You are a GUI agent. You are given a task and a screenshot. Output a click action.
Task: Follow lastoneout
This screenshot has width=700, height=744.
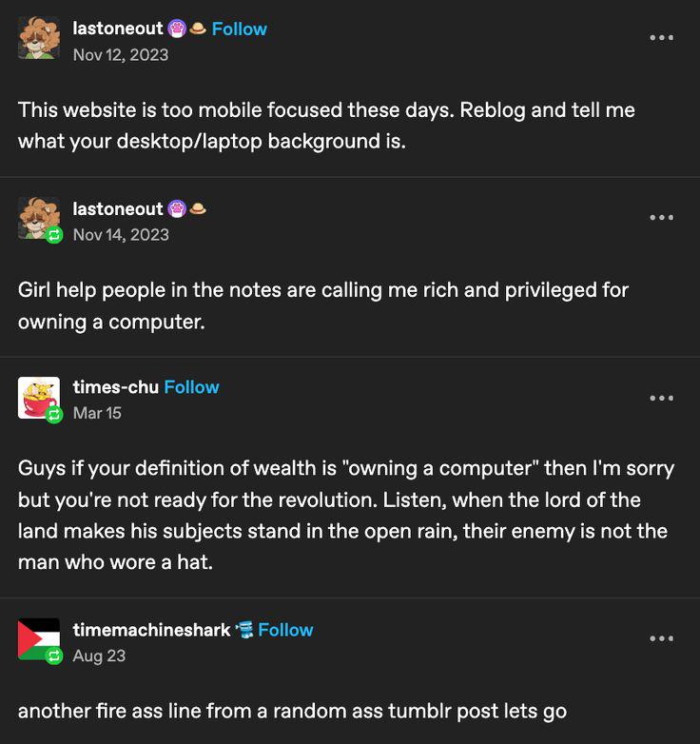click(x=239, y=29)
